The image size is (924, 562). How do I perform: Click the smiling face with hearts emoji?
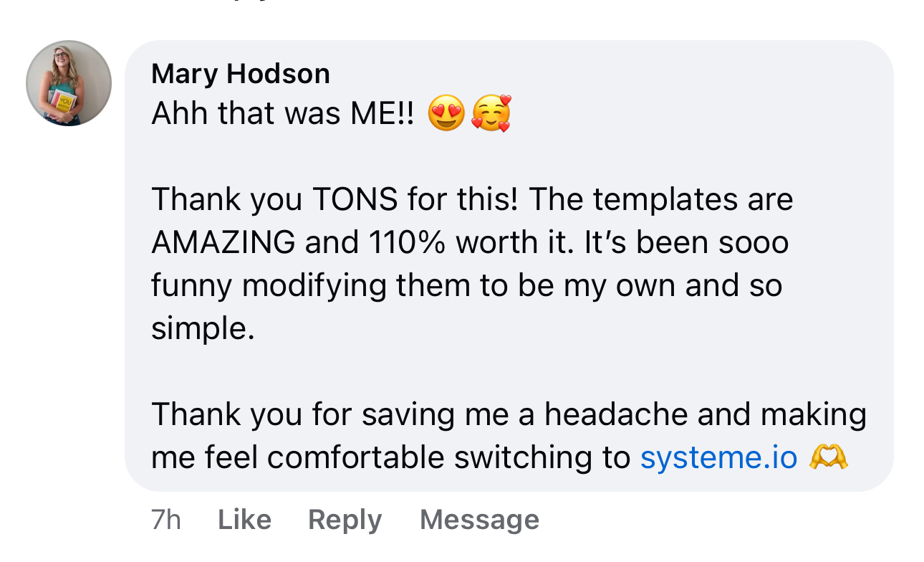pyautogui.click(x=491, y=114)
